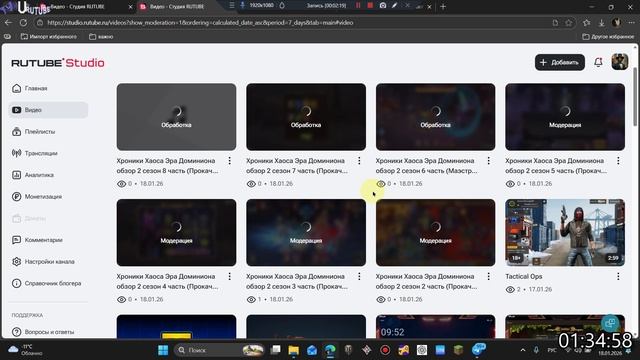Open the сезон 8 часть processing thumbnail

(176, 117)
